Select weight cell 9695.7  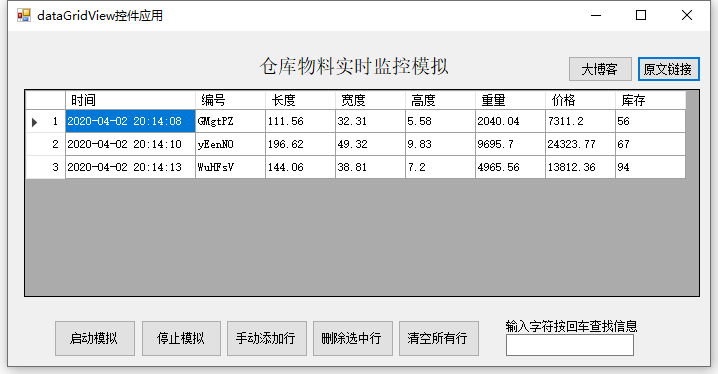pos(511,144)
